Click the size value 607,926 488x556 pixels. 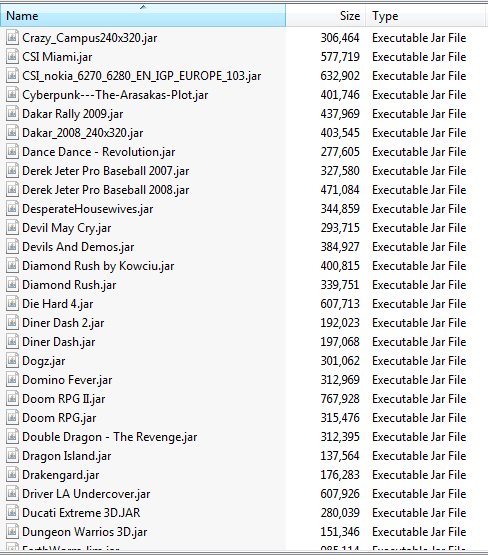[x=340, y=494]
